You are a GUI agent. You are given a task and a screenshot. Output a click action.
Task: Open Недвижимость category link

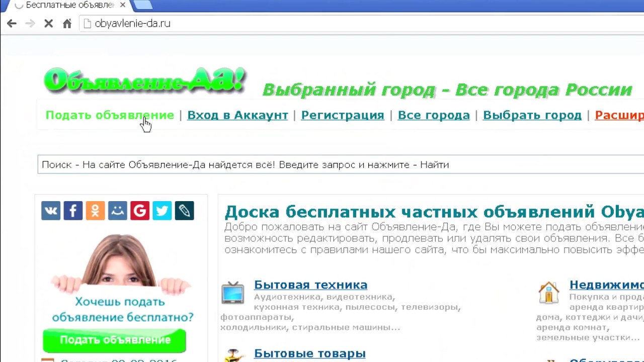pyautogui.click(x=607, y=285)
